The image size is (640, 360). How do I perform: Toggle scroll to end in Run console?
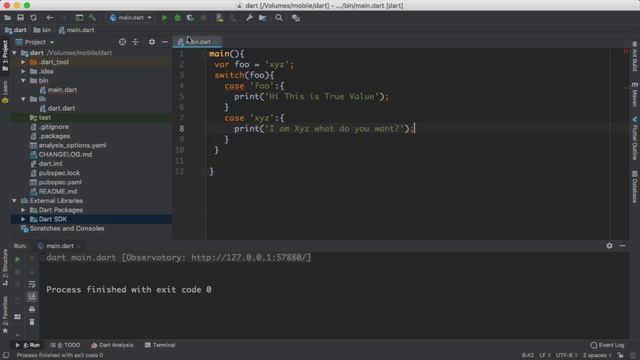(32, 296)
